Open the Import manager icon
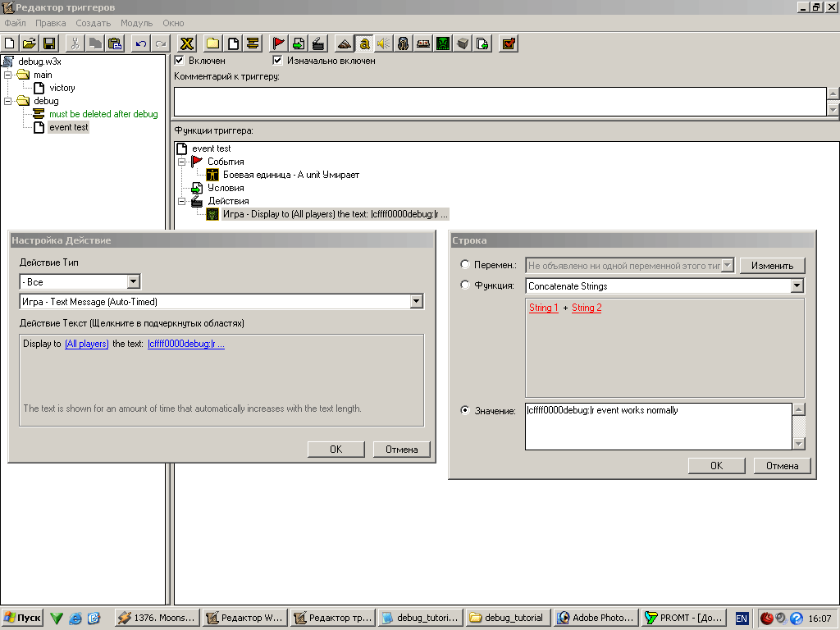This screenshot has width=840, height=630. 482,43
